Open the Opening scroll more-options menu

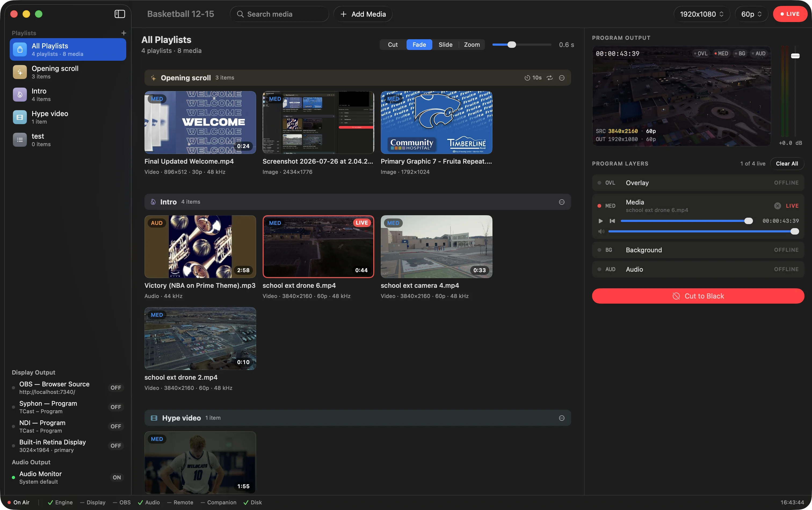click(x=561, y=78)
